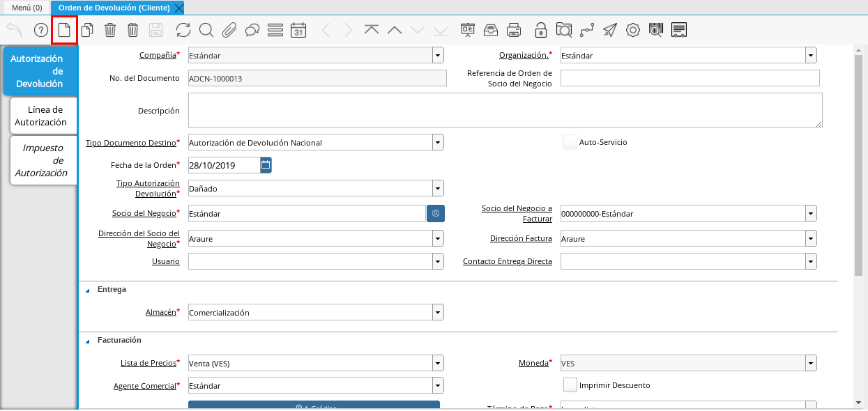Click into the Descripción text area
This screenshot has height=411, width=868.
pos(505,111)
